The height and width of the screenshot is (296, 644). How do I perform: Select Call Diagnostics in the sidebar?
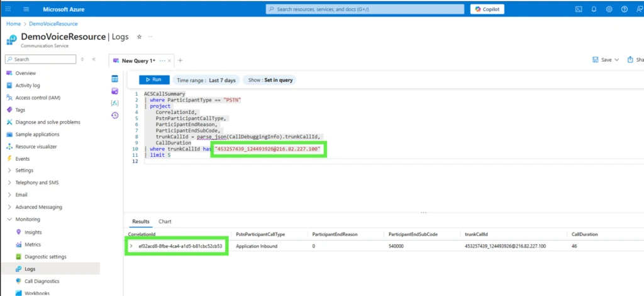click(42, 281)
